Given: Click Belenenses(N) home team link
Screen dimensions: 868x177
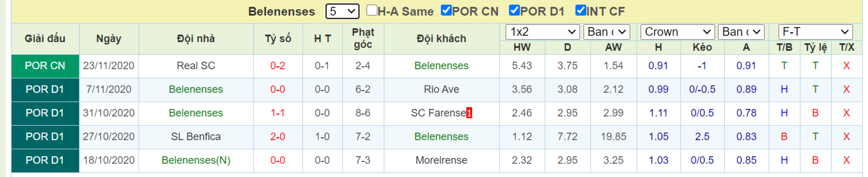Looking at the screenshot, I should 196,160.
